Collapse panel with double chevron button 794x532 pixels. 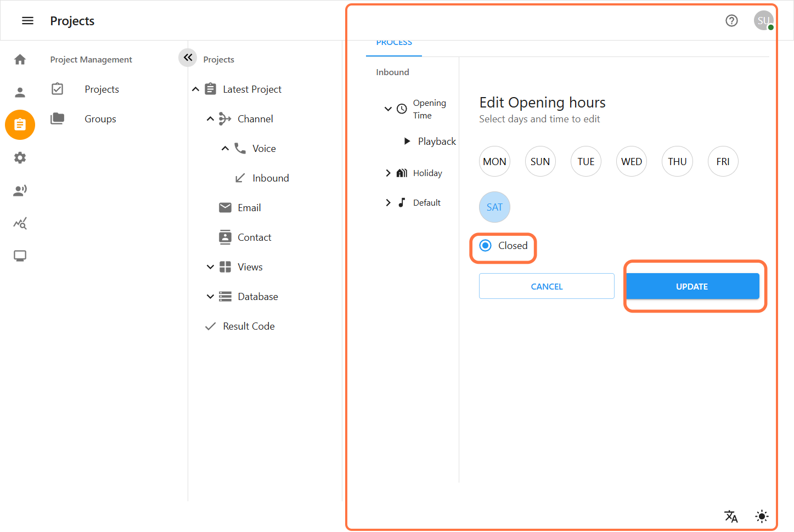click(x=188, y=58)
